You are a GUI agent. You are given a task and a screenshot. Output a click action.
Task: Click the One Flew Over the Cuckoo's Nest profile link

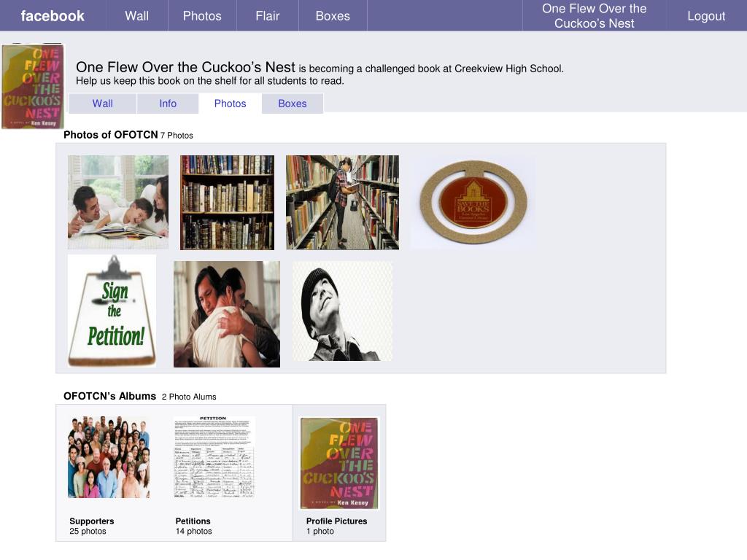(594, 16)
